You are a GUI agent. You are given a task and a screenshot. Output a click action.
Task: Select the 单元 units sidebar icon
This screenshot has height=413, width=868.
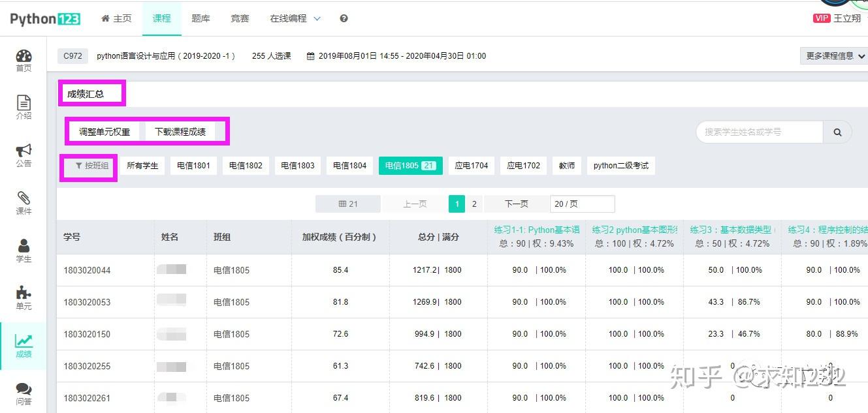pos(24,297)
